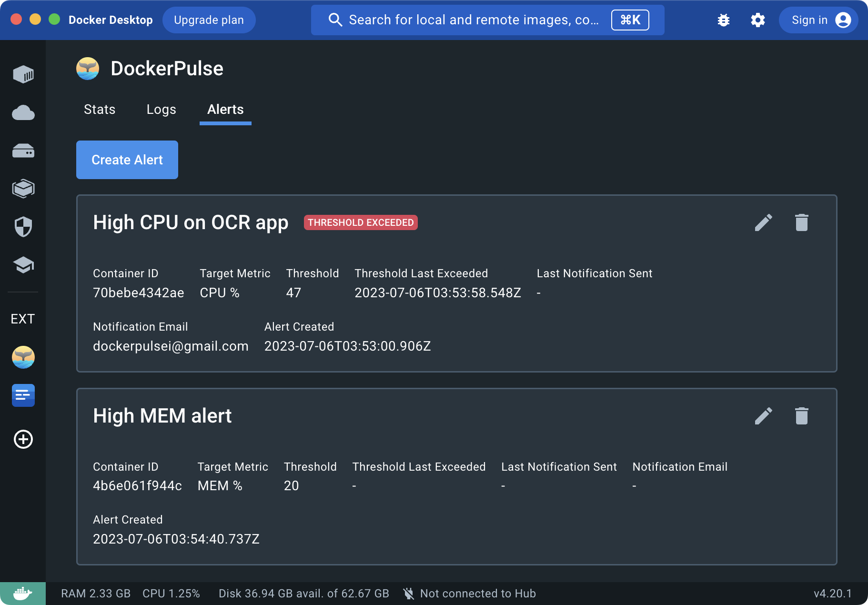Click the Upgrade plan button

point(209,20)
